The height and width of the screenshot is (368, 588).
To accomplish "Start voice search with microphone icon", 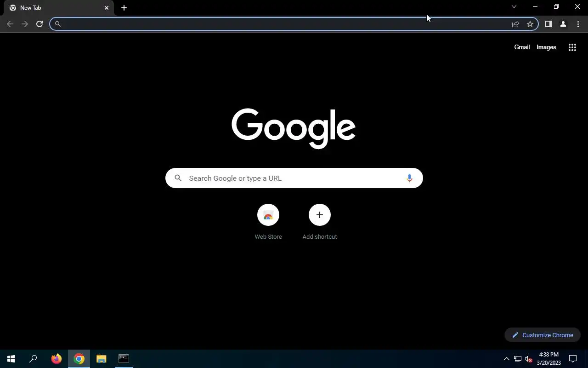I will click(409, 178).
